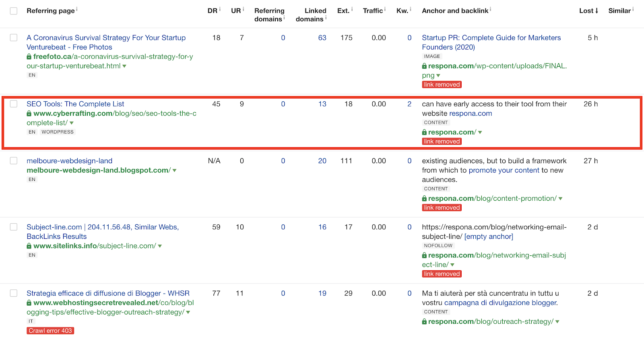This screenshot has height=339, width=644.
Task: Click padlock before respona.com/blog/outreach-strategy/ backlink
Action: click(x=424, y=322)
